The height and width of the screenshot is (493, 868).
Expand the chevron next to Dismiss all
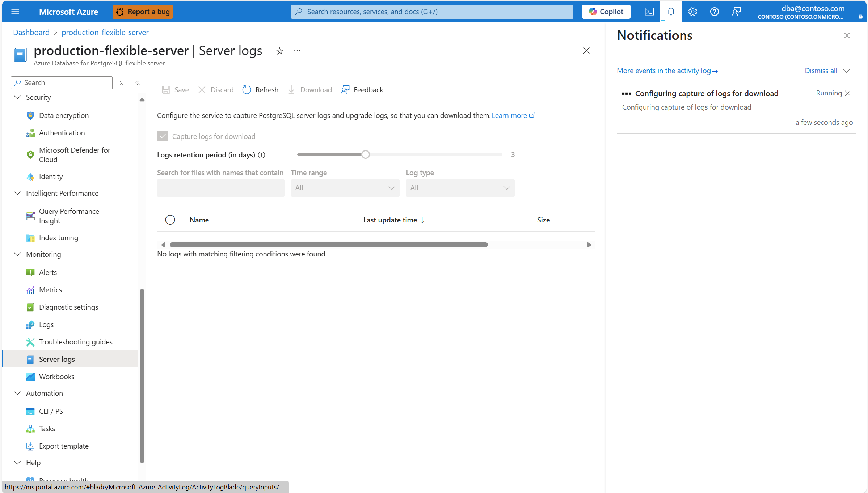pyautogui.click(x=846, y=71)
